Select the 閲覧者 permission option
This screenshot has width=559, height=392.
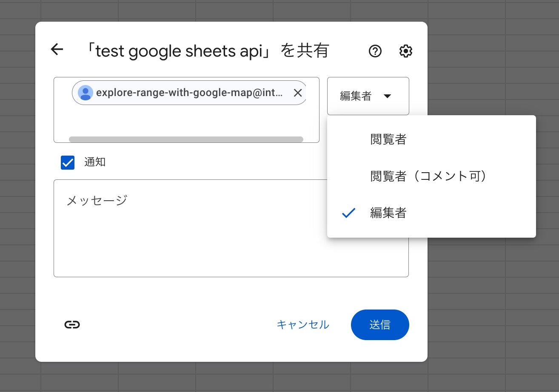pos(388,139)
